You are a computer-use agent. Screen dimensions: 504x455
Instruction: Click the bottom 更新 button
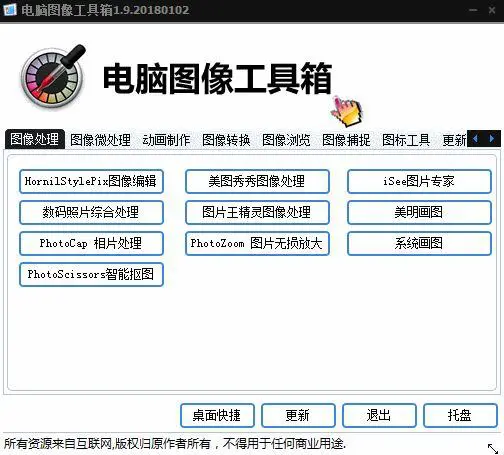click(298, 415)
